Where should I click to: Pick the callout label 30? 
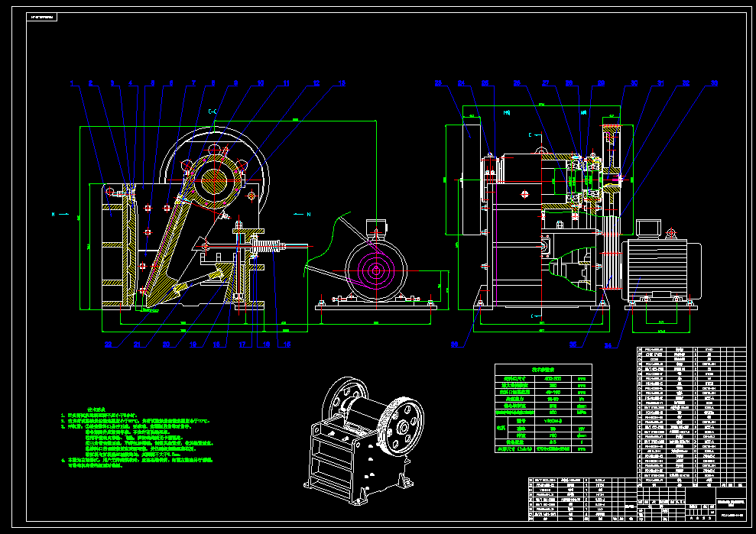(x=634, y=83)
